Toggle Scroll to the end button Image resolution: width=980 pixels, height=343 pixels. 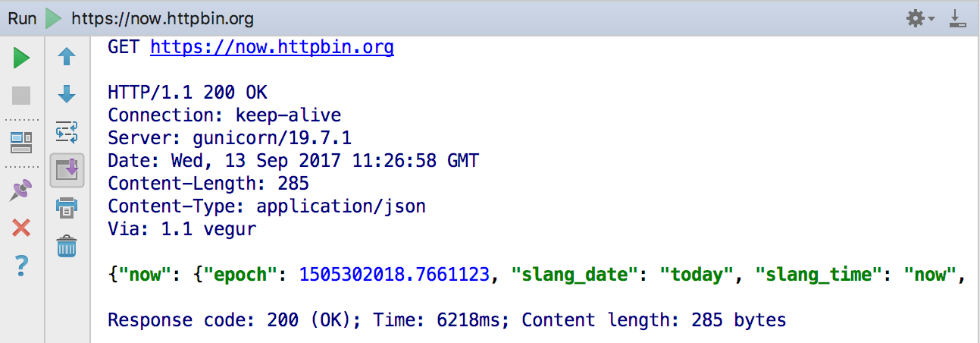pyautogui.click(x=67, y=171)
